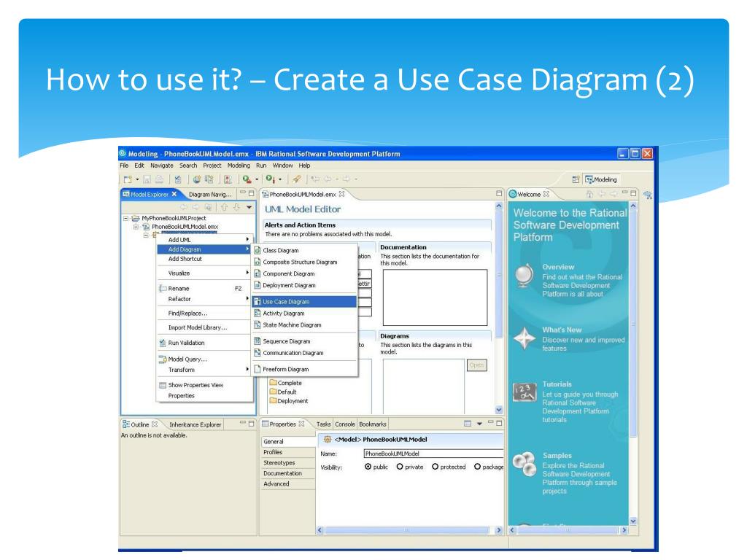Choose Run Validation from context menu
Screen dimensions: 747x560
point(205,343)
